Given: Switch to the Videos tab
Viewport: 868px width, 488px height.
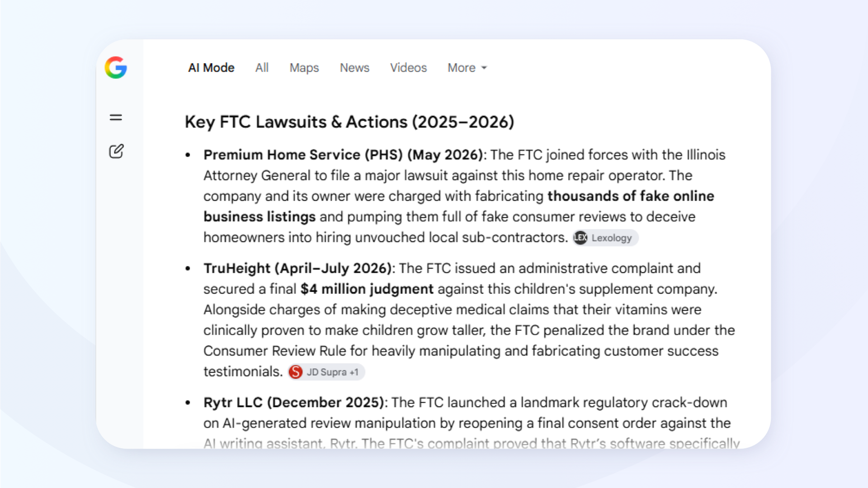Looking at the screenshot, I should click(408, 68).
